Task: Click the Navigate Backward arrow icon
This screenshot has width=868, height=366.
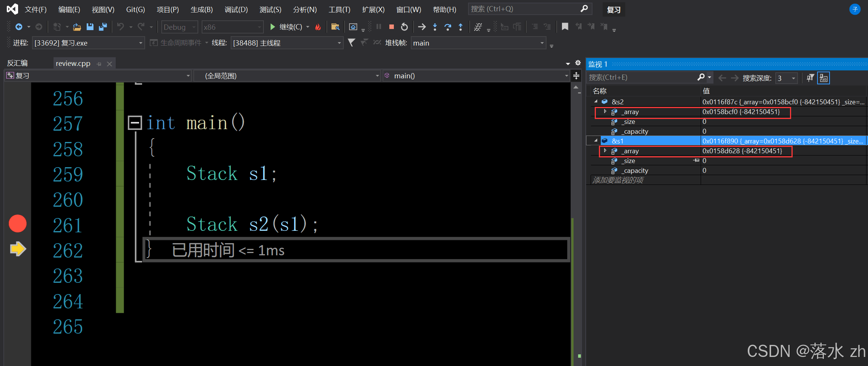Action: 18,27
